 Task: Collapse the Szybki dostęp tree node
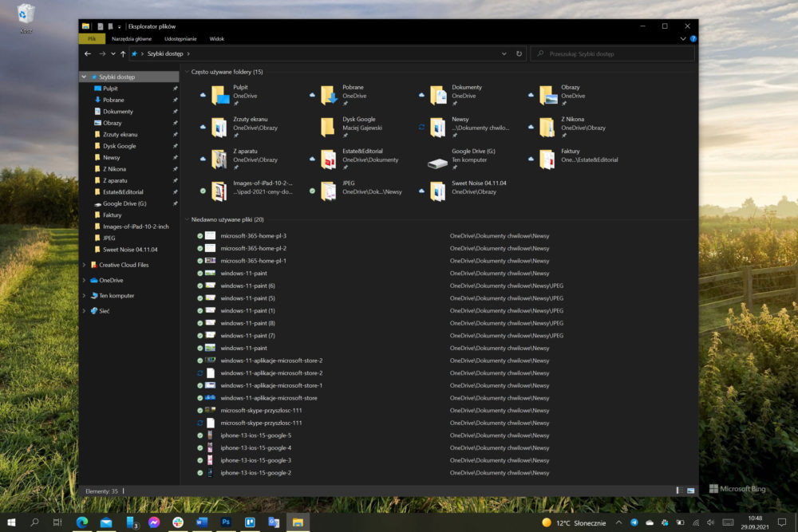[x=84, y=77]
